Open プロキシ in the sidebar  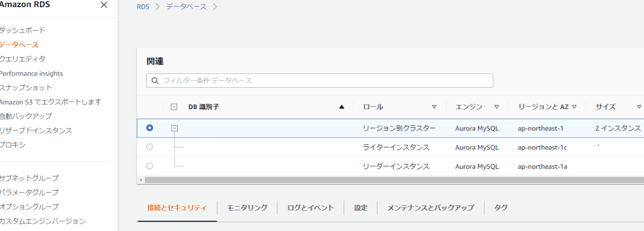[12, 145]
